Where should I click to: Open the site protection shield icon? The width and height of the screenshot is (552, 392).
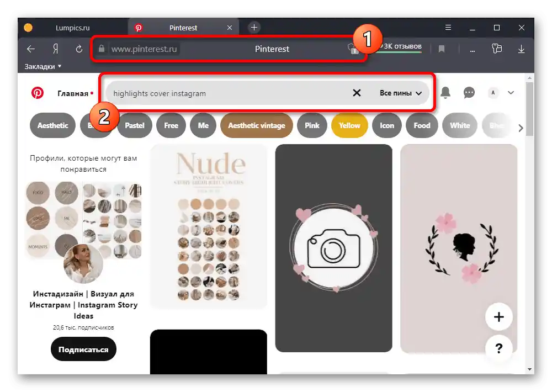pyautogui.click(x=352, y=49)
